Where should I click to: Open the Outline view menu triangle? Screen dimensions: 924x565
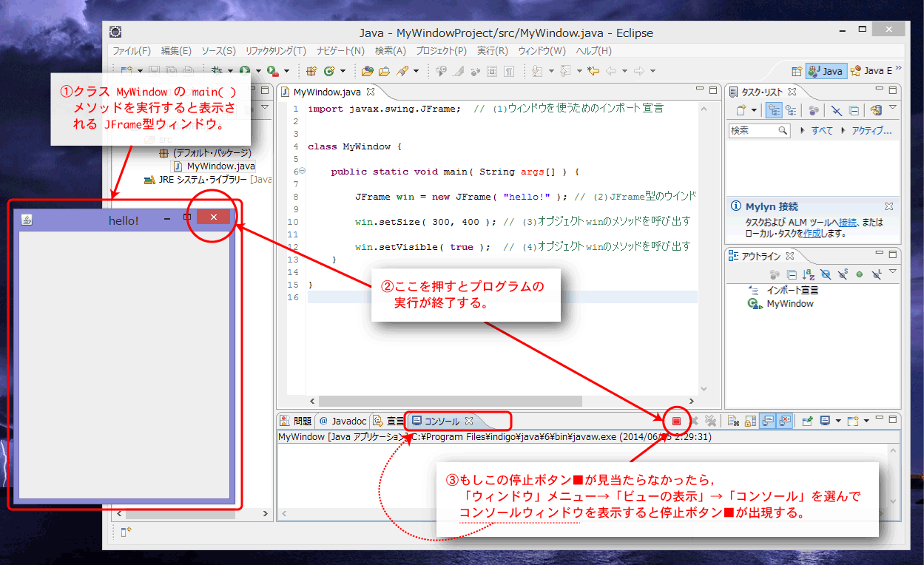click(x=893, y=272)
